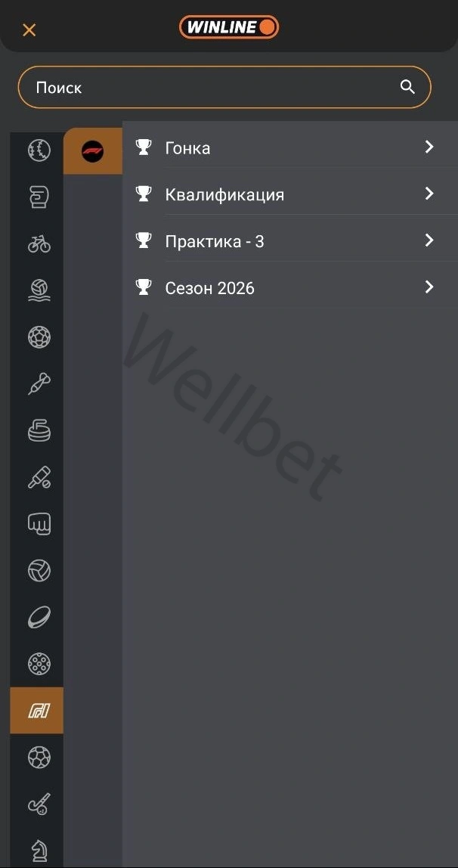458x868 pixels.
Task: Open the water polo category
Action: click(x=39, y=290)
